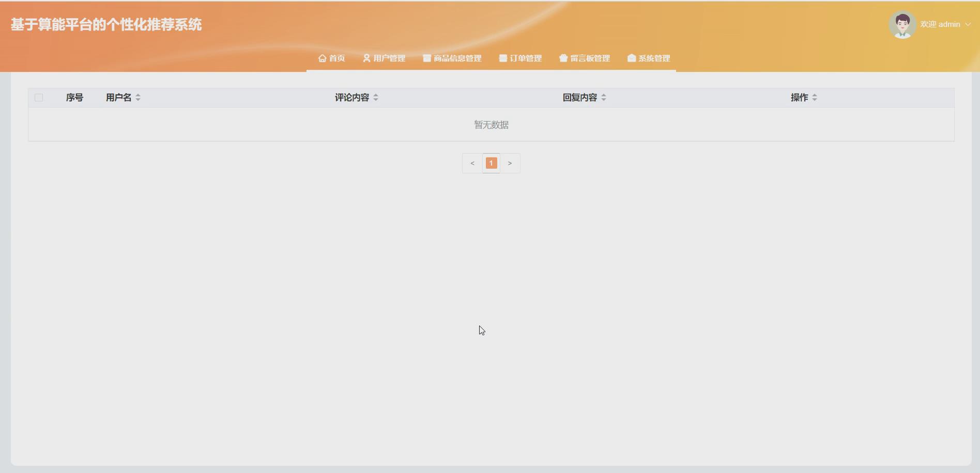Open the admin account dropdown arrow

[967, 24]
